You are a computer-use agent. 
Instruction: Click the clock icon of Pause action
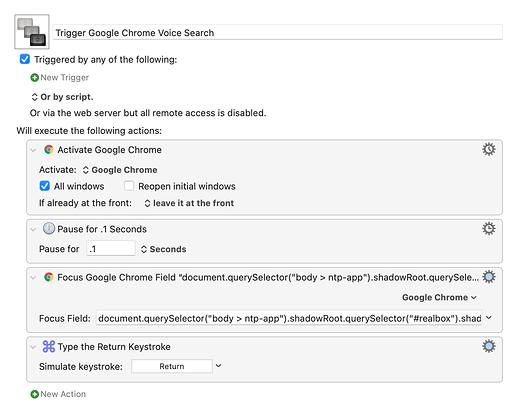[x=49, y=229]
